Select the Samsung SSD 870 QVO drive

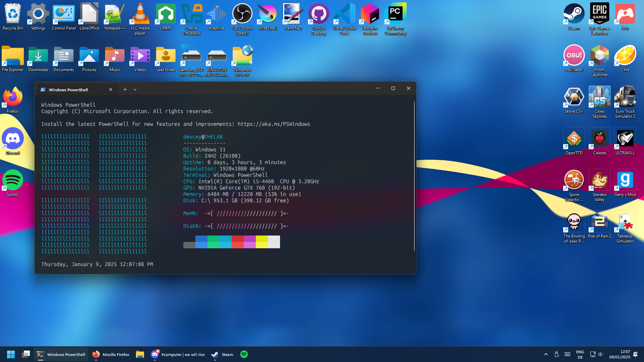pos(191,60)
